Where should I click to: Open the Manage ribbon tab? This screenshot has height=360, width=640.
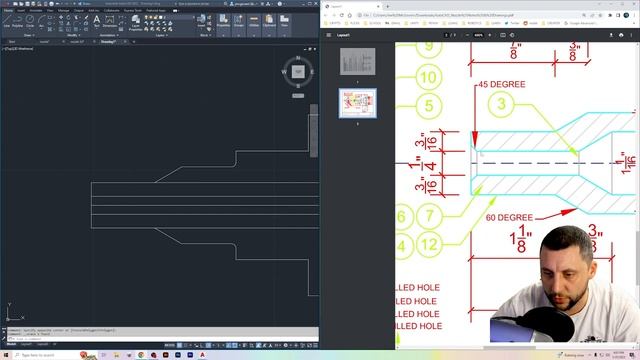tap(63, 10)
